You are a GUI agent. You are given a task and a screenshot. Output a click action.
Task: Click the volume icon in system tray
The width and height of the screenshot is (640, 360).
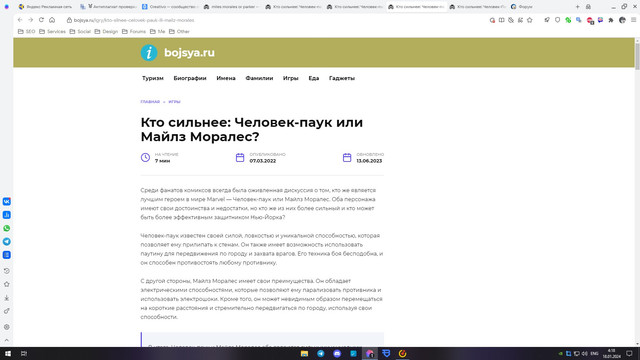[584, 353]
